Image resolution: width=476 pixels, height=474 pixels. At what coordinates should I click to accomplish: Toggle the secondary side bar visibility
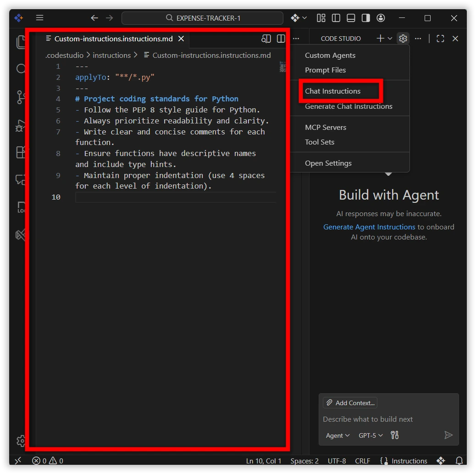pyautogui.click(x=365, y=18)
